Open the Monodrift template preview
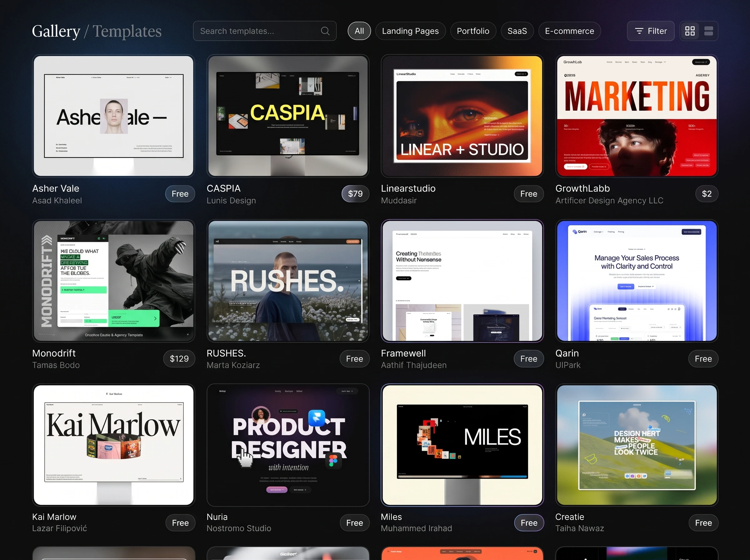Viewport: 750px width, 560px height. [113, 281]
